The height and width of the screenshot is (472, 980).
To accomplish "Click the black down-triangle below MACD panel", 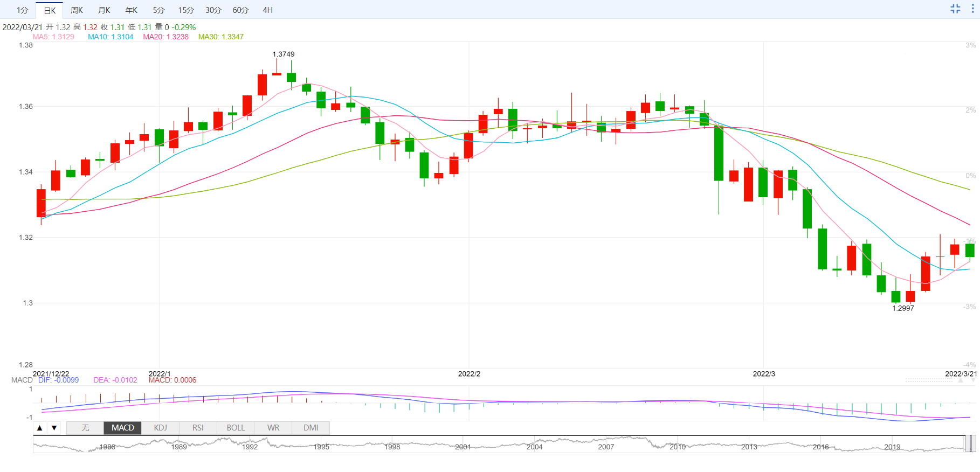I will (54, 428).
